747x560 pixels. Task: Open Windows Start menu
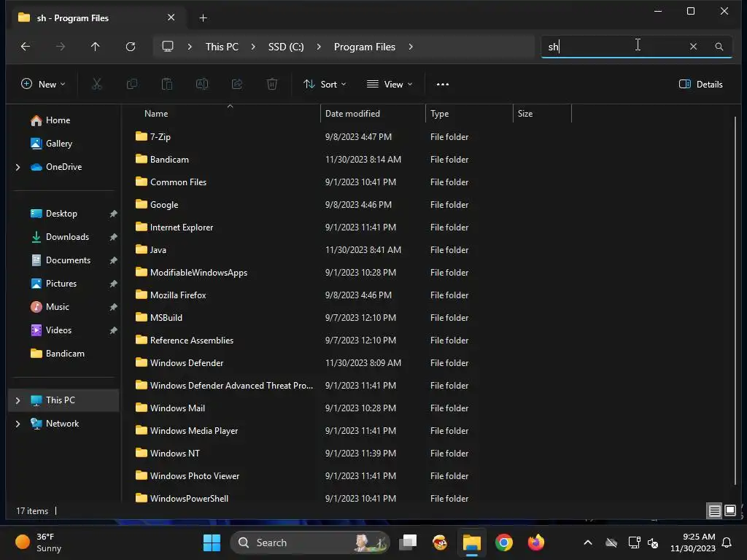(x=212, y=542)
